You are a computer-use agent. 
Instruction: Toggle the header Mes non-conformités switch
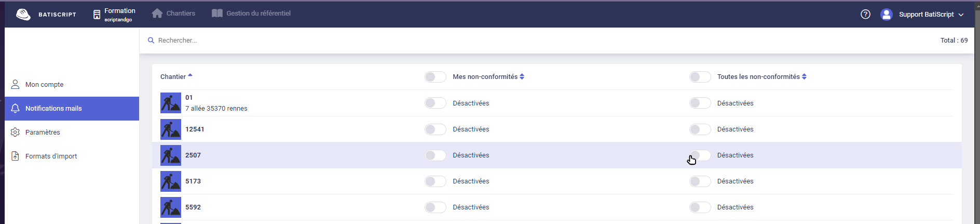[x=435, y=77]
